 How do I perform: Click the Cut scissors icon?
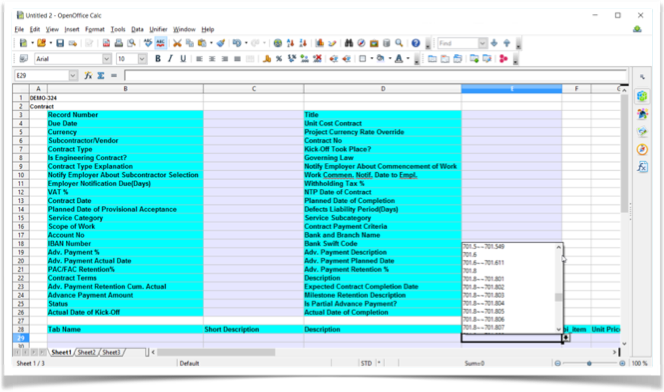177,43
